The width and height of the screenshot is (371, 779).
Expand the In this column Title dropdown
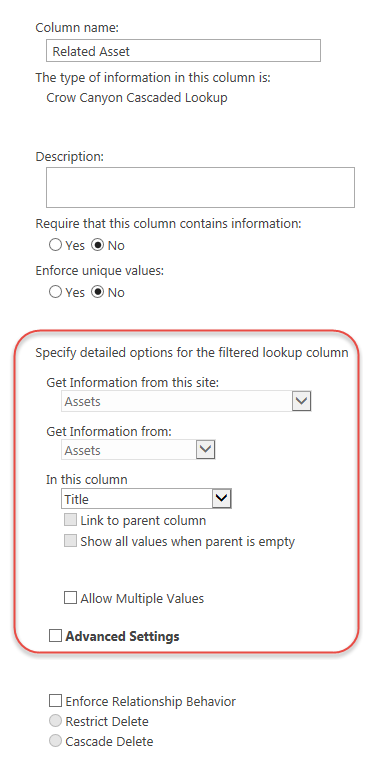147,499
